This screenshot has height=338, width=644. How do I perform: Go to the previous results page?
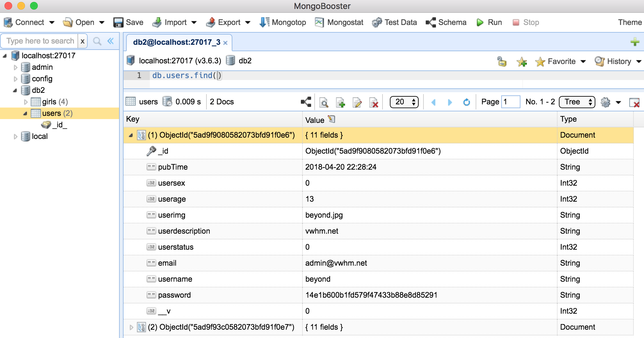point(434,102)
